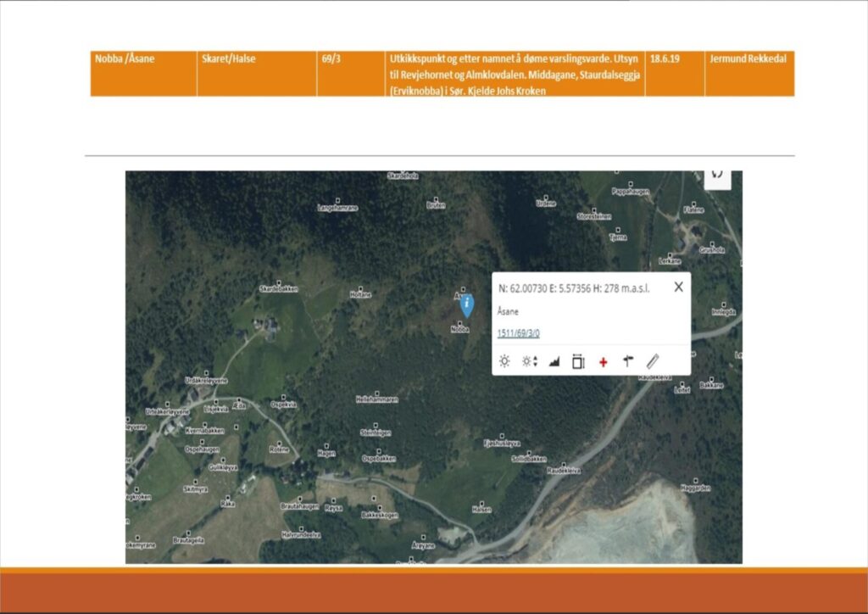Image resolution: width=868 pixels, height=614 pixels.
Task: Click the sun icon in the popup toolbar
Action: (504, 361)
